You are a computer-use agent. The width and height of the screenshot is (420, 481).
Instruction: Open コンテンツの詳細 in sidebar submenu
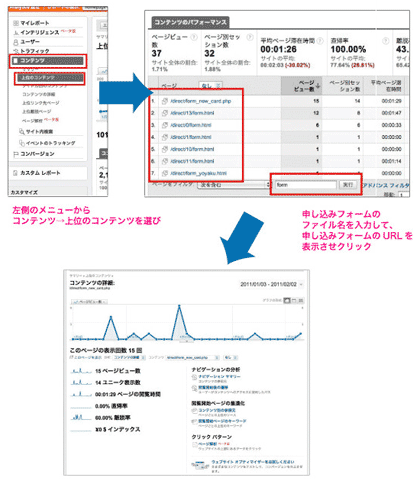click(38, 94)
